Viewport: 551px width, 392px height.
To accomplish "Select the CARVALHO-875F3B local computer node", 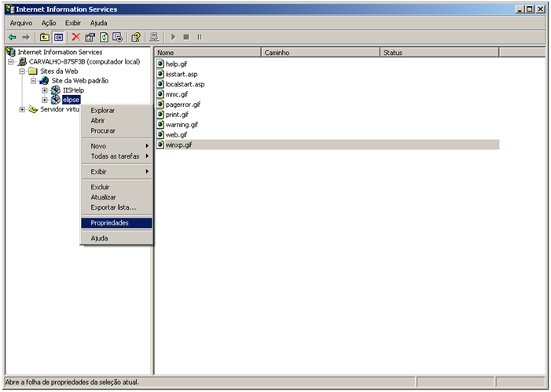I will [x=84, y=62].
